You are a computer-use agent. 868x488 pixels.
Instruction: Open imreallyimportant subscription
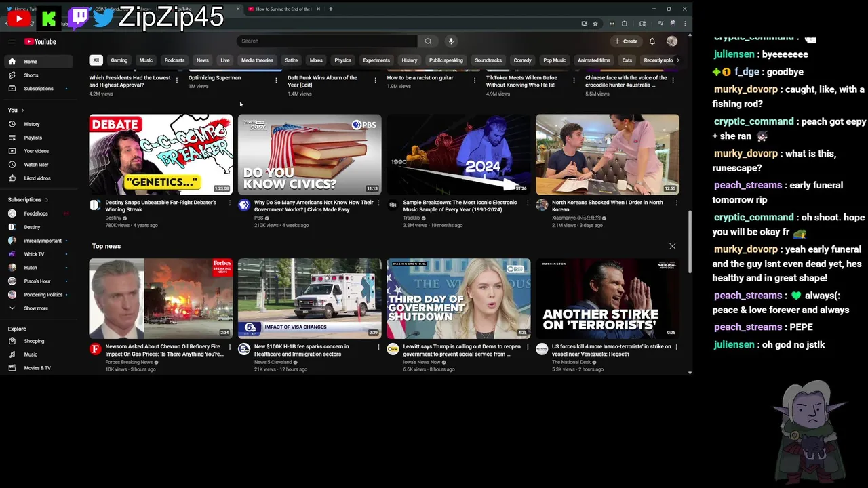(37, 241)
